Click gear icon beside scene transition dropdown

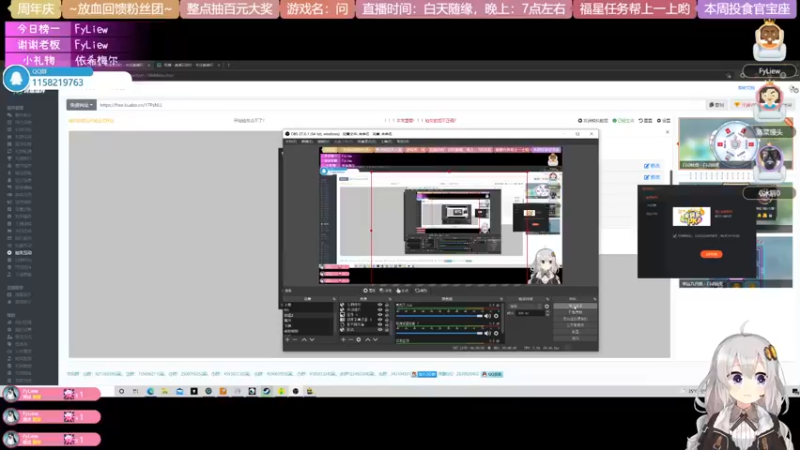pos(547,306)
